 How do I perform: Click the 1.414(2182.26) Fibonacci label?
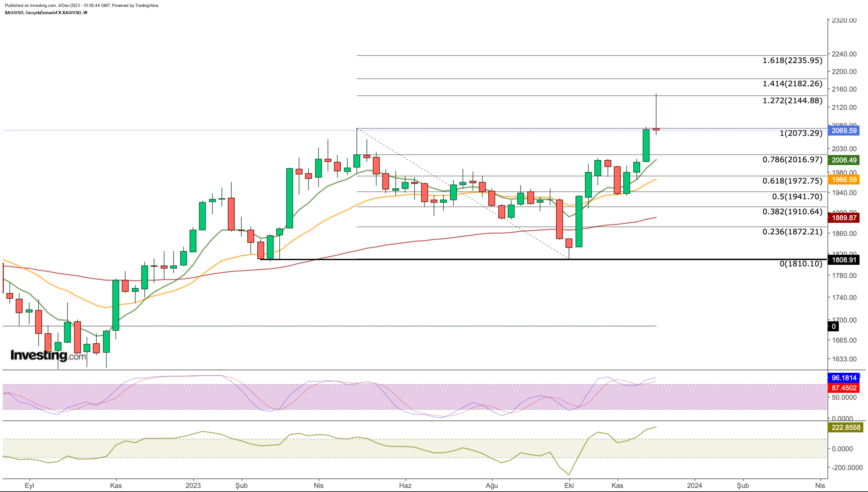click(792, 83)
